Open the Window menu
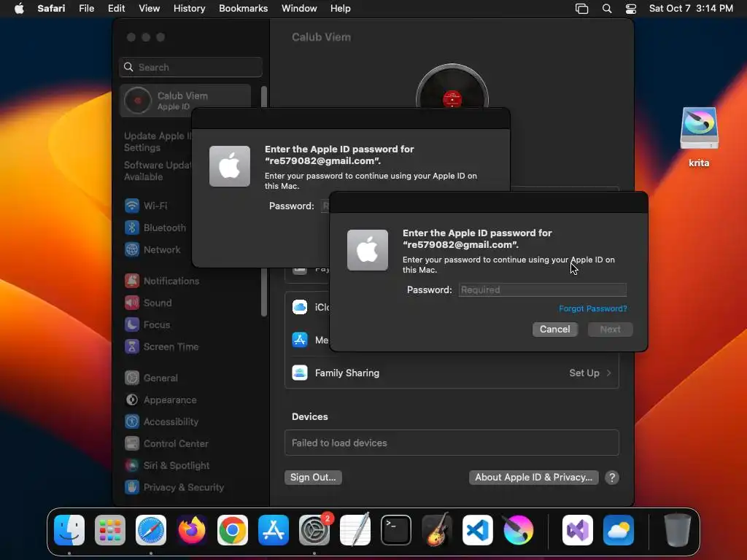This screenshot has height=560, width=747. tap(299, 9)
